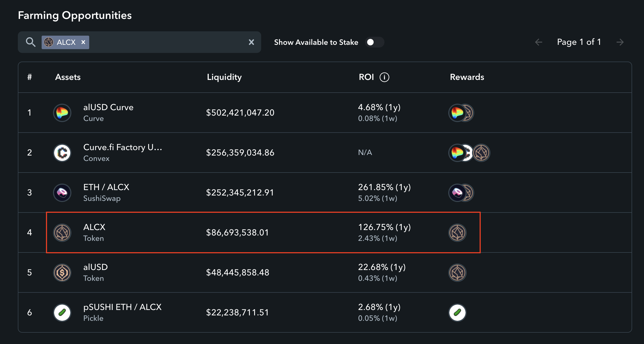Click the Convex asset icon
644x344 pixels.
click(62, 153)
